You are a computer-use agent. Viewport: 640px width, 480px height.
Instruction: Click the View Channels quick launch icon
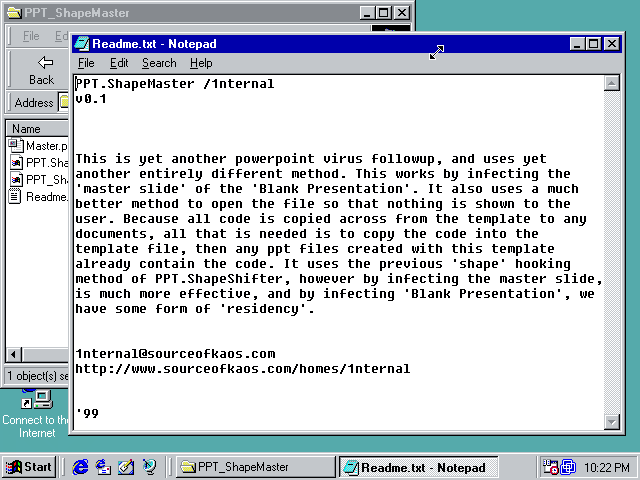[149, 467]
